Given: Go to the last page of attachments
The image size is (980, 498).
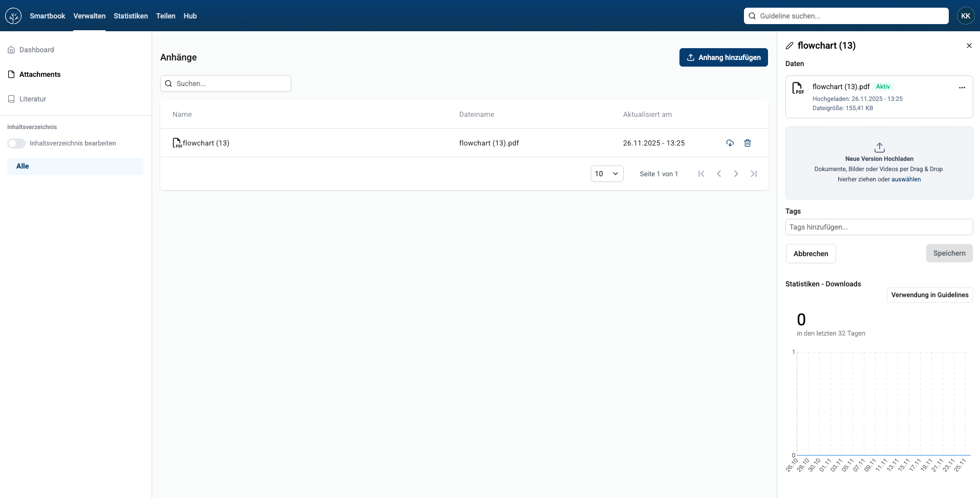Looking at the screenshot, I should [754, 174].
